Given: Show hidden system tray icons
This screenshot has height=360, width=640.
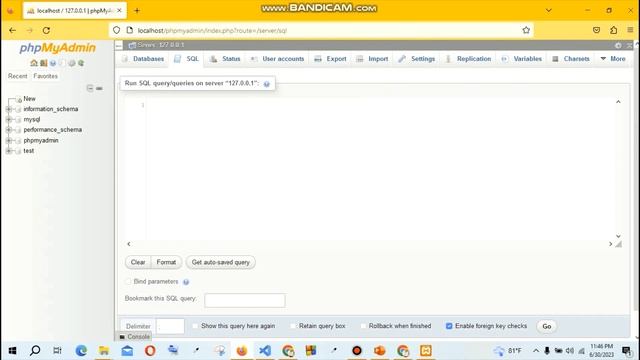Looking at the screenshot, I should click(x=536, y=351).
